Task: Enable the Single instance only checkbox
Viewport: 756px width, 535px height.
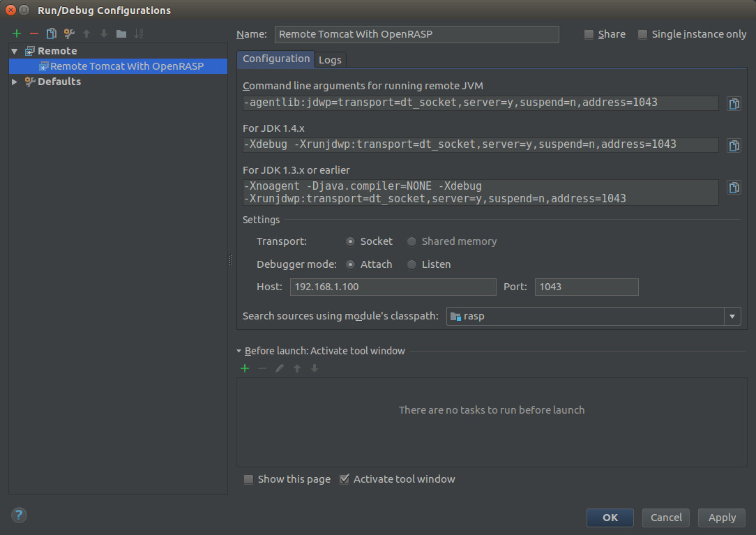Action: coord(643,34)
